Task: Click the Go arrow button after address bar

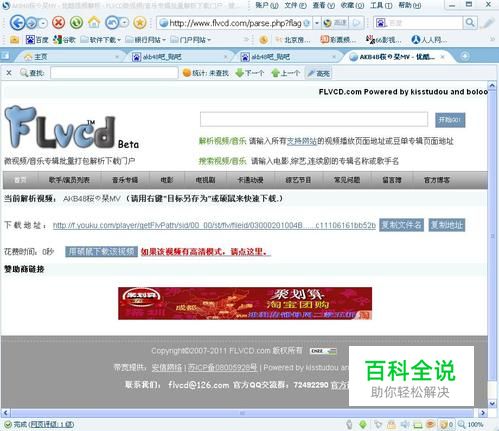Action: (x=356, y=23)
